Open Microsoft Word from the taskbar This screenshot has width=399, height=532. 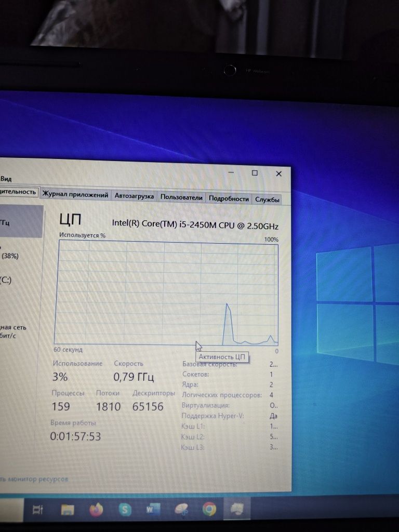(153, 509)
